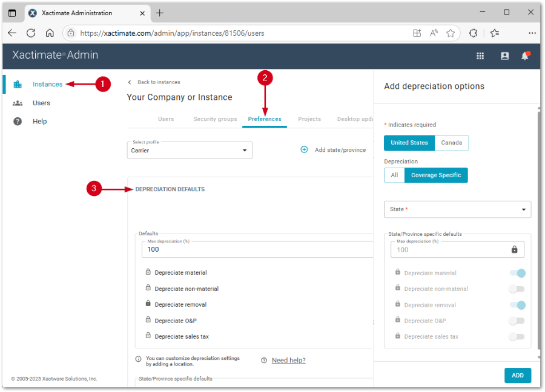Select the Canada country option
This screenshot has height=392, width=545.
point(451,143)
